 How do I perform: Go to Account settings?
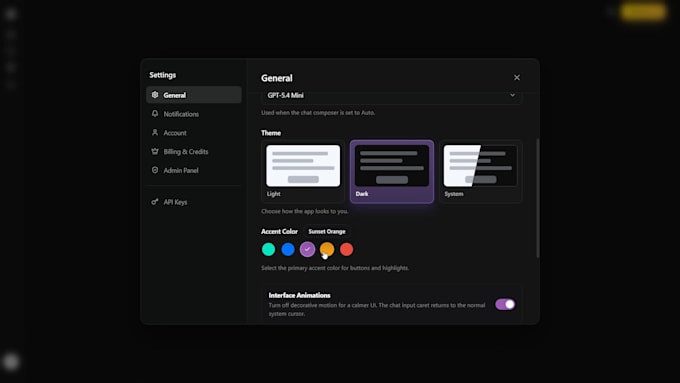point(193,133)
